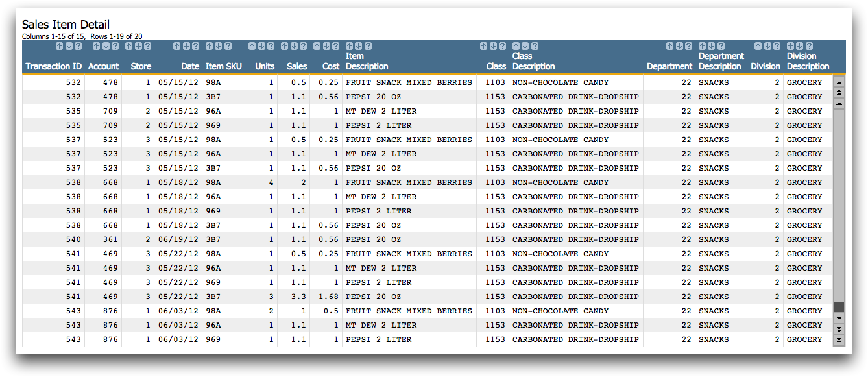Page down using the double-down scrollbar arrow
This screenshot has width=868, height=377.
pyautogui.click(x=839, y=329)
